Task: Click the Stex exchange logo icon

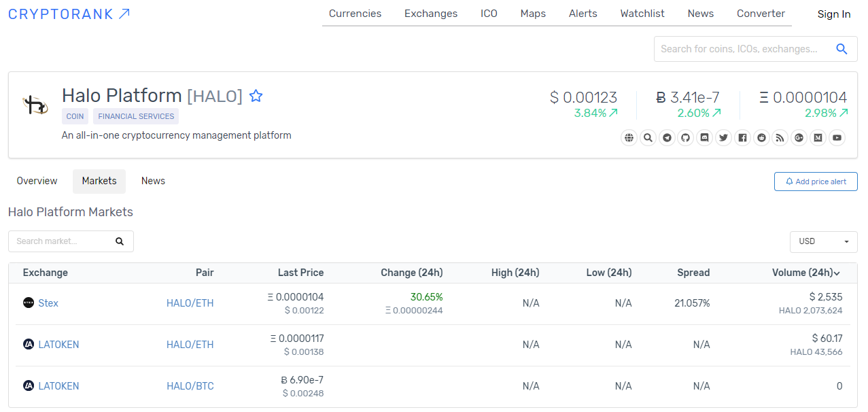Action: [29, 303]
